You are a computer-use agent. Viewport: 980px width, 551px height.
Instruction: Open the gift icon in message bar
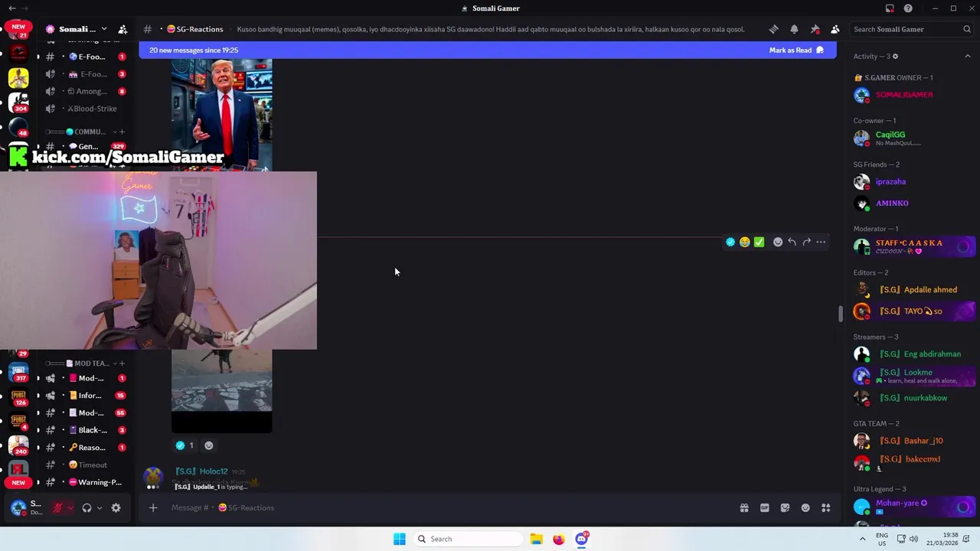744,507
